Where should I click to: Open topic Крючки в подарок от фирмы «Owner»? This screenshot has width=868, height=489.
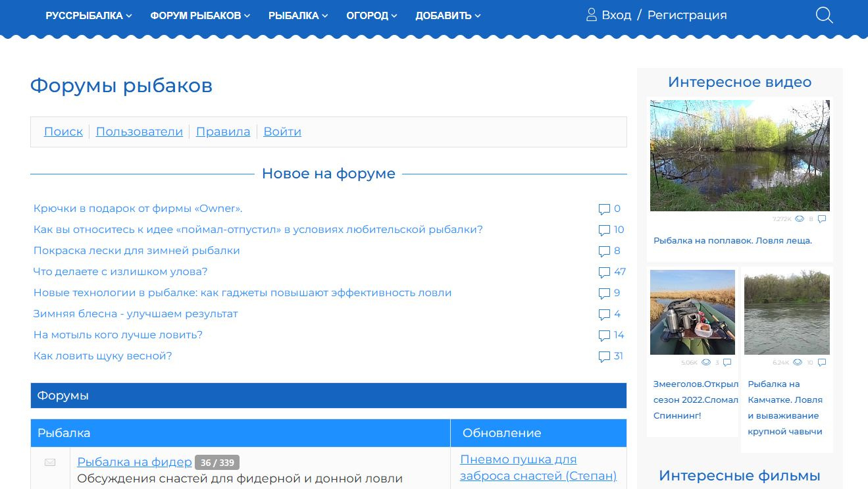click(x=138, y=209)
